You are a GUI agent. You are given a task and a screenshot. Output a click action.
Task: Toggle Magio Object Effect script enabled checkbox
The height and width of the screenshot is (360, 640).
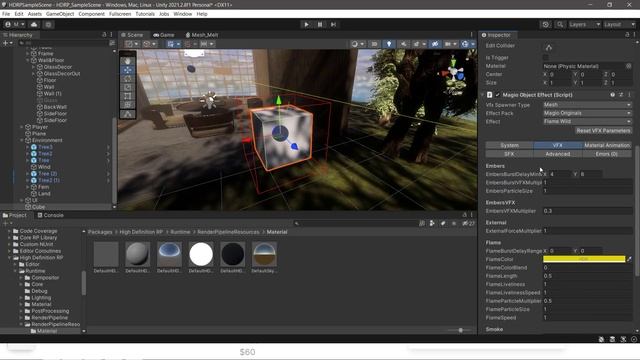[498, 95]
